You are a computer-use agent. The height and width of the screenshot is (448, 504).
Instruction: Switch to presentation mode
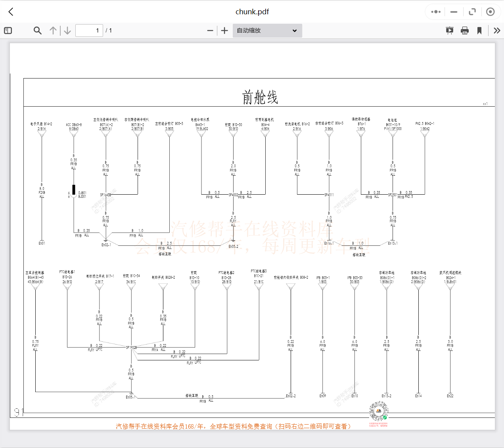[449, 31]
